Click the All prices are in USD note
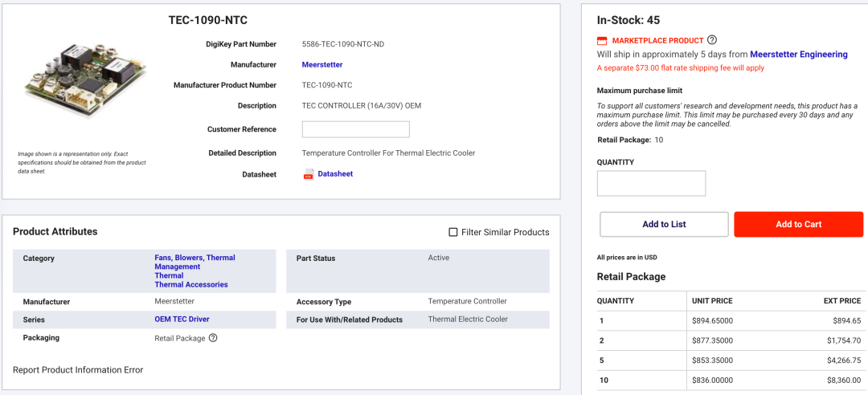Image resolution: width=868 pixels, height=395 pixels. pyautogui.click(x=627, y=257)
